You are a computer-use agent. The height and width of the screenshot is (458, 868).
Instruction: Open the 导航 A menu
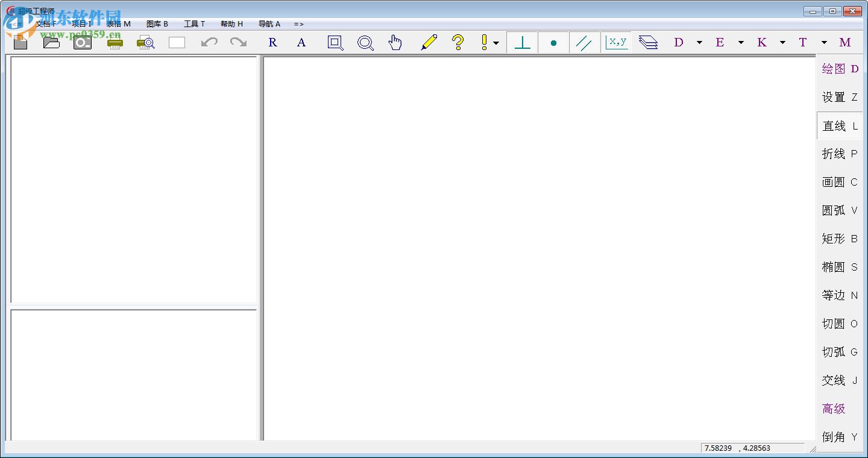pos(269,24)
